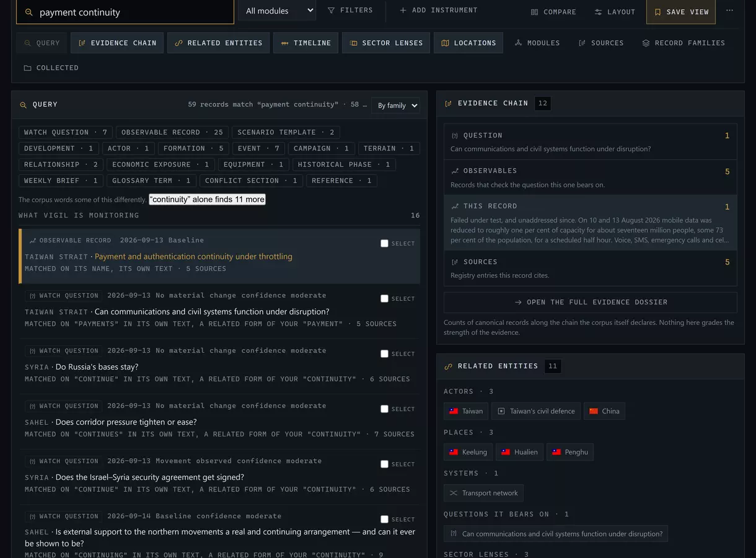This screenshot has width=756, height=558.
Task: Open the By family sort dropdown
Action: (x=395, y=105)
